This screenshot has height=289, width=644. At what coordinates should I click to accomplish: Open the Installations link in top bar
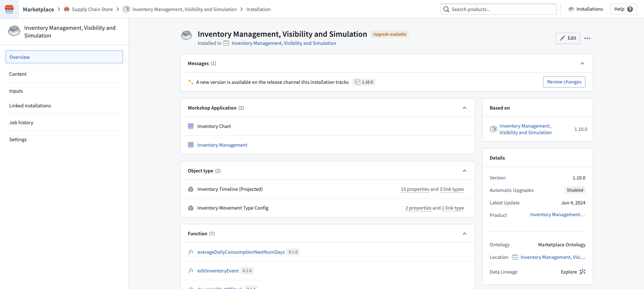[585, 9]
